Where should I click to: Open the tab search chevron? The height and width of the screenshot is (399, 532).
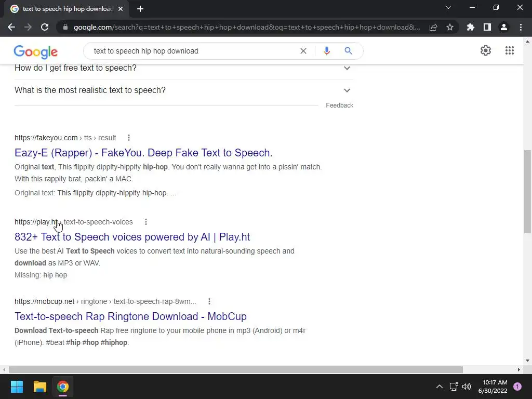click(448, 7)
